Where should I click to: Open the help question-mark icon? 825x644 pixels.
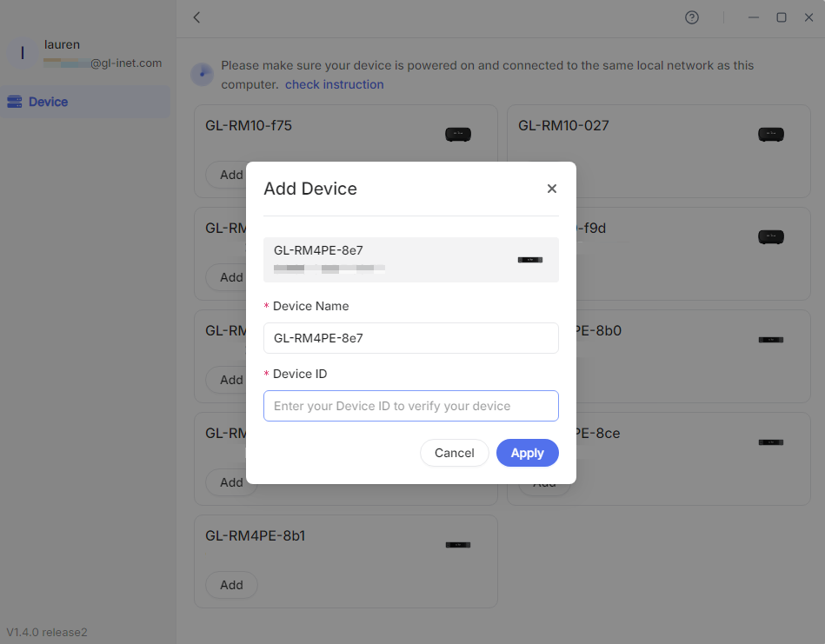691,17
